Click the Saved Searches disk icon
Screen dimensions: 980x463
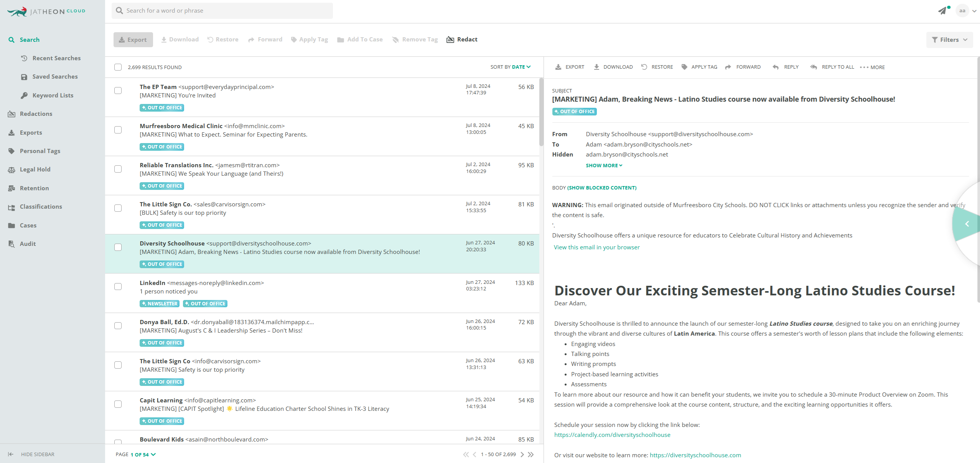24,77
